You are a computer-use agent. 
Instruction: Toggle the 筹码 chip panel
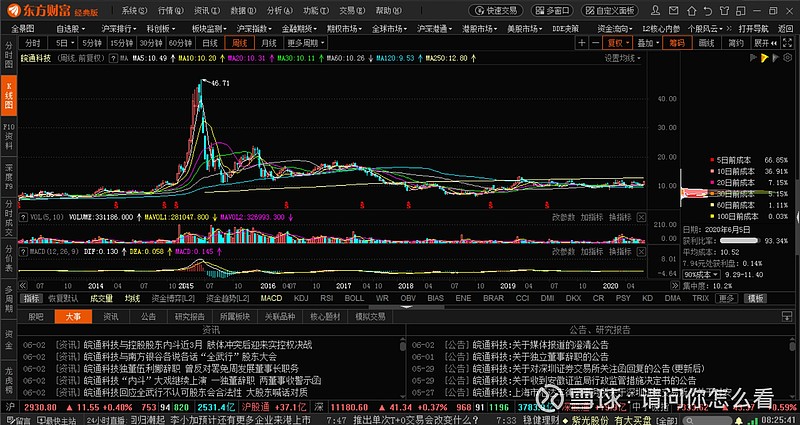(678, 43)
